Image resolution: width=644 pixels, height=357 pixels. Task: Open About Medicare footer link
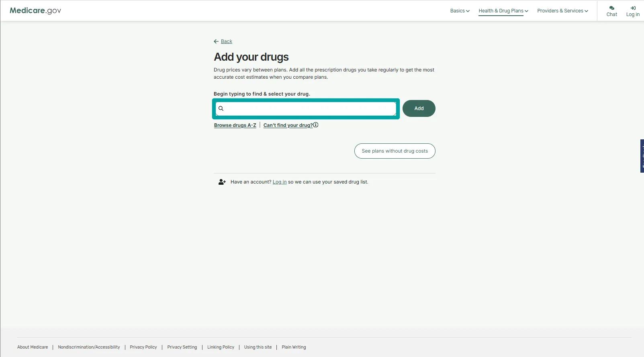pos(33,347)
